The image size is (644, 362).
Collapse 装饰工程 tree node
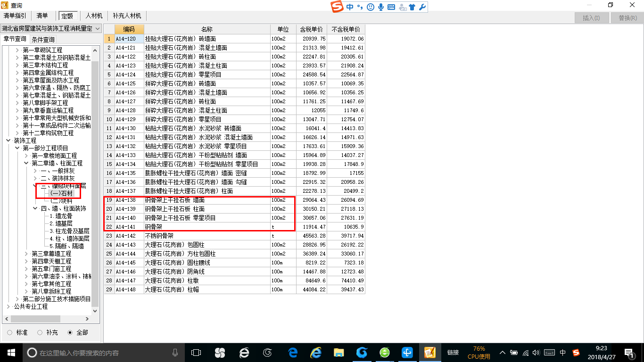pos(8,140)
